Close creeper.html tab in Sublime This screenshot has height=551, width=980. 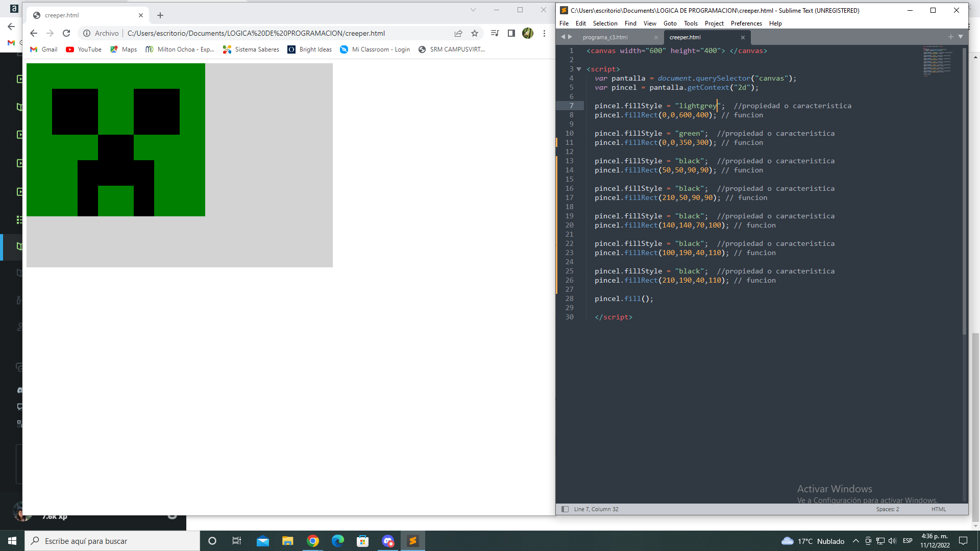tap(743, 37)
